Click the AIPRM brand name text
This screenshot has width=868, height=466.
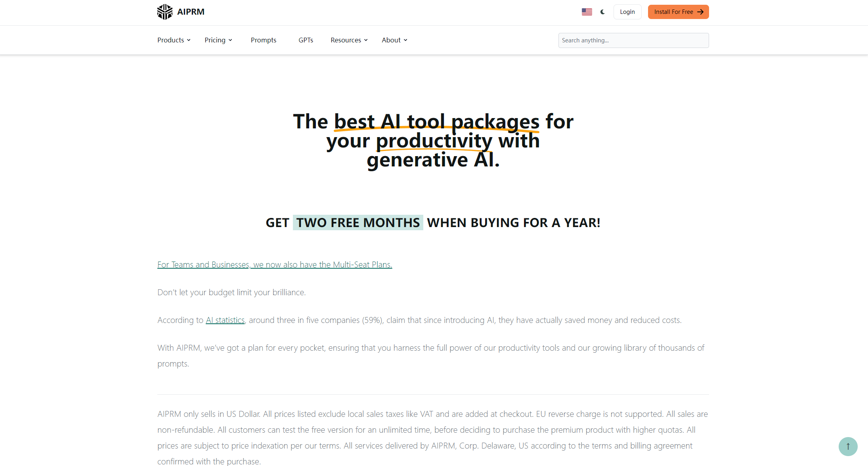[x=191, y=12]
